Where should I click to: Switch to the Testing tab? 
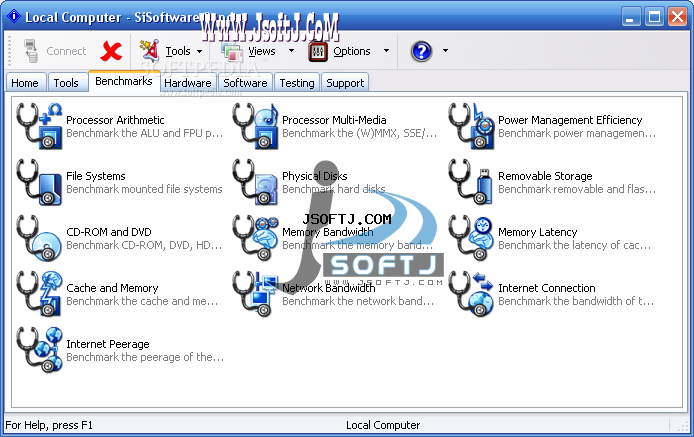point(297,83)
